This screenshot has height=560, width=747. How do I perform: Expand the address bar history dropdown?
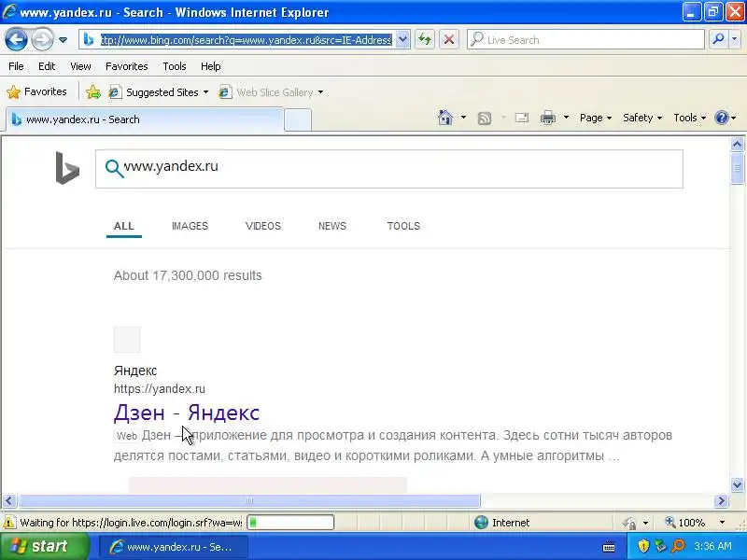[402, 40]
